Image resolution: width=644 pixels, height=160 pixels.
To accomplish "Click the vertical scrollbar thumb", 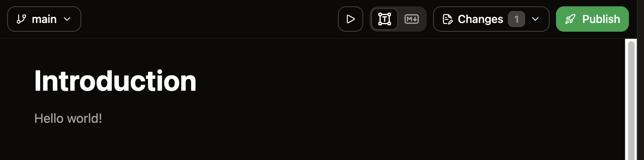I will [631, 99].
